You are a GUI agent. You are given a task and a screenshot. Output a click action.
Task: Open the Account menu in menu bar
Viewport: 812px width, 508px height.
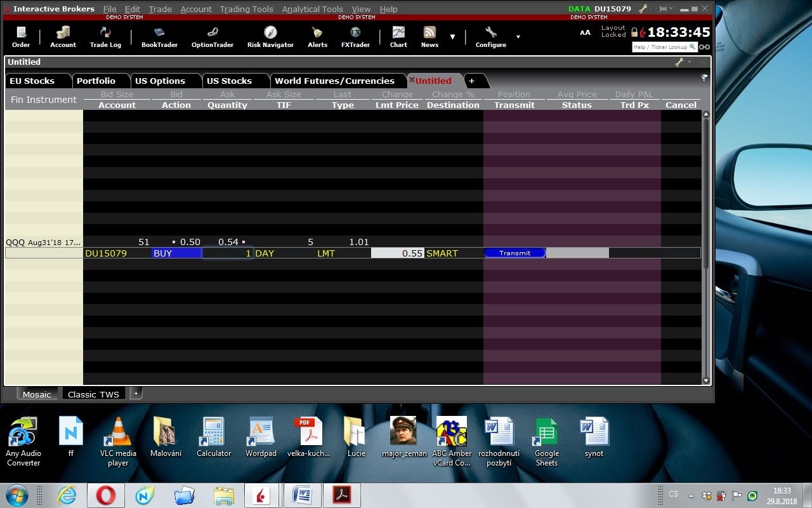[196, 9]
